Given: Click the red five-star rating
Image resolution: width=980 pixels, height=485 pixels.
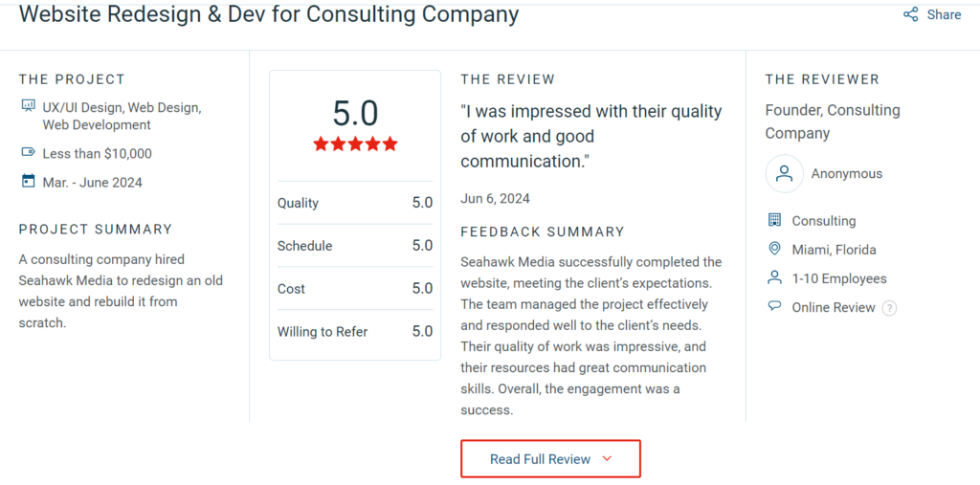Looking at the screenshot, I should [355, 144].
